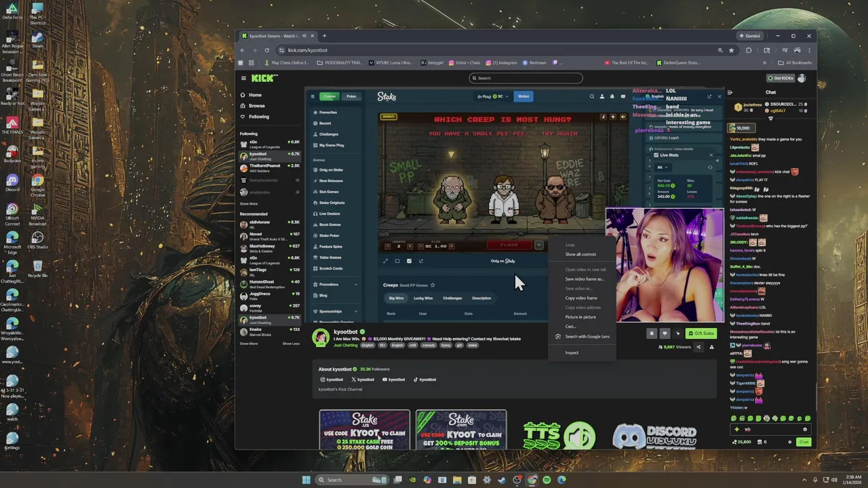Open kyootbot TikTok link
868x488 pixels.
tap(425, 380)
